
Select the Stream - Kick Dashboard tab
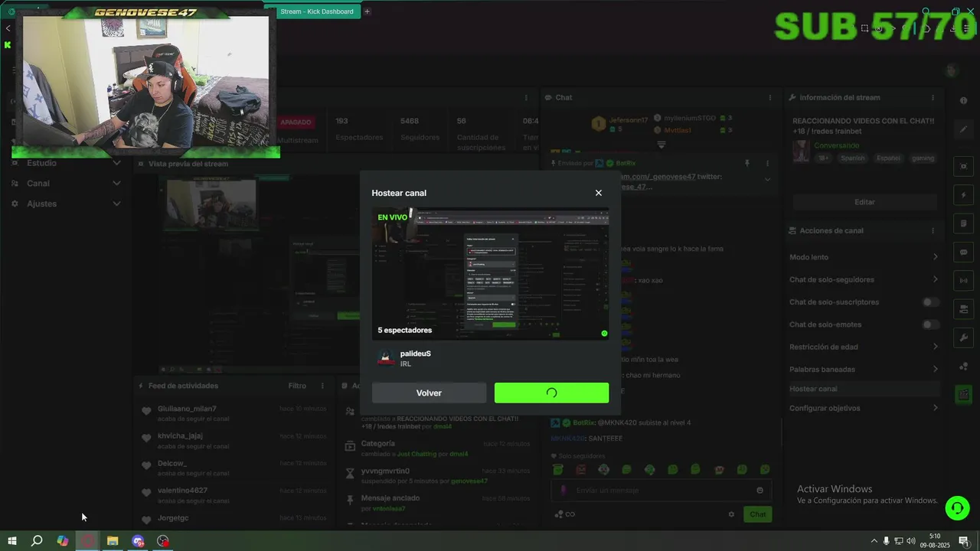[316, 11]
